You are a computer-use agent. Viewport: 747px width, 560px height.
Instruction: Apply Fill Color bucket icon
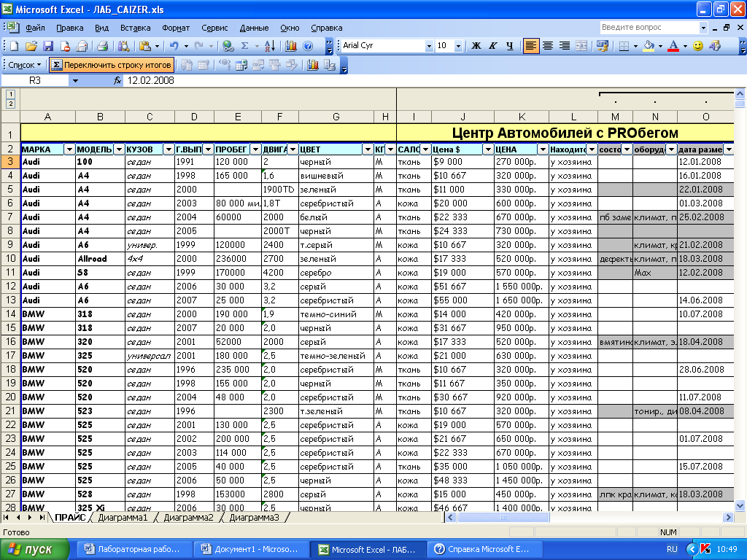point(649,46)
